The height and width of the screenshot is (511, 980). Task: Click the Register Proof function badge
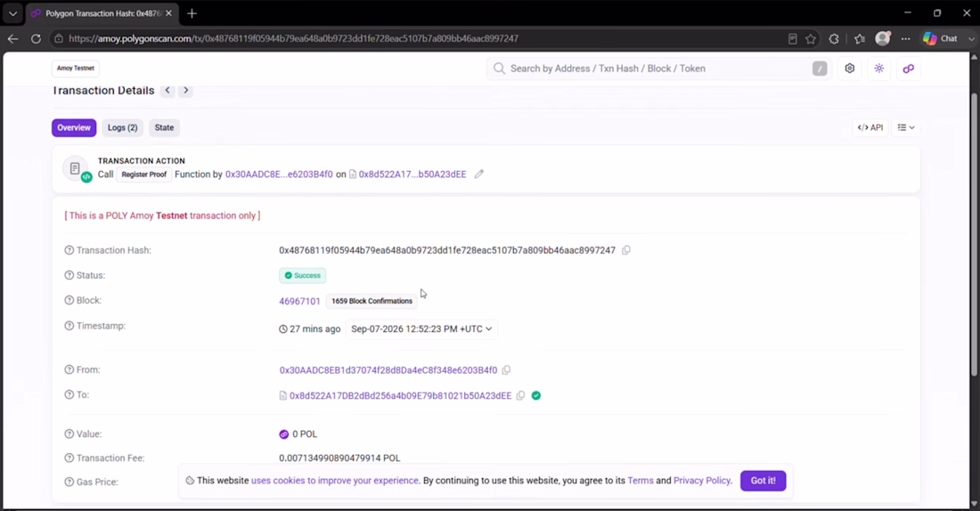coord(143,174)
